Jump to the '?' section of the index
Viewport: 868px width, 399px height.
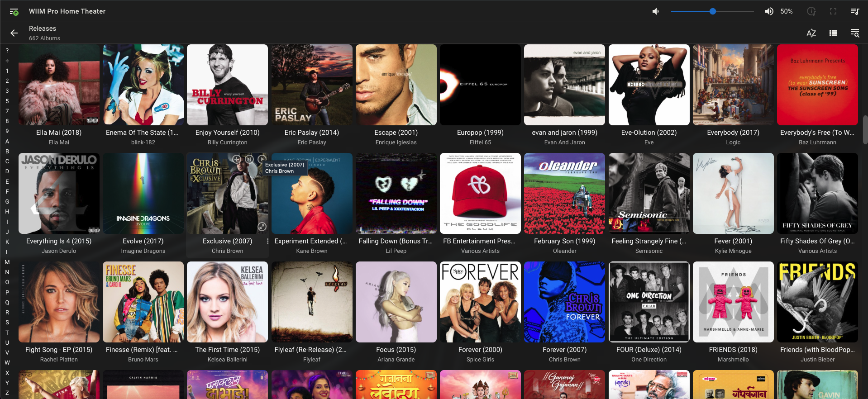click(7, 51)
